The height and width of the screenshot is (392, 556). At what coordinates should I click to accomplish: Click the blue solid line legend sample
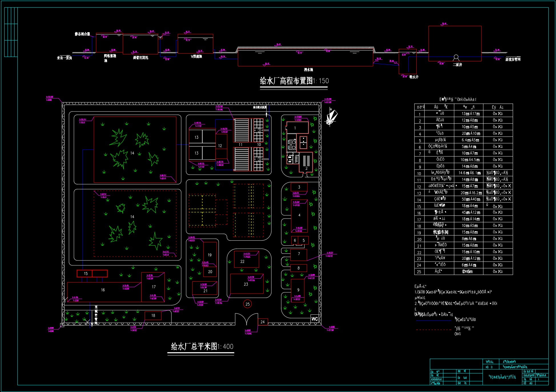(x=434, y=320)
